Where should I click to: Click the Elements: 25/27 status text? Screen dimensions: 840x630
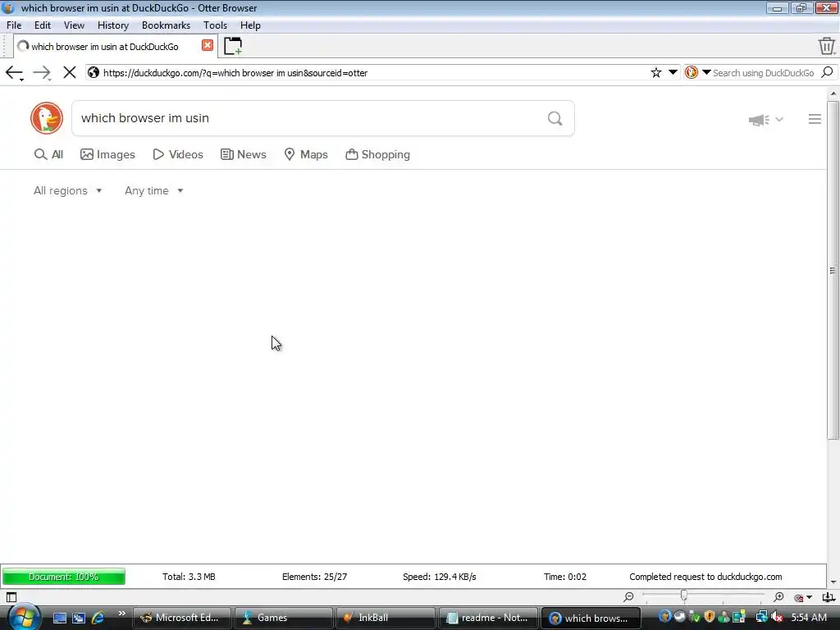click(x=314, y=577)
